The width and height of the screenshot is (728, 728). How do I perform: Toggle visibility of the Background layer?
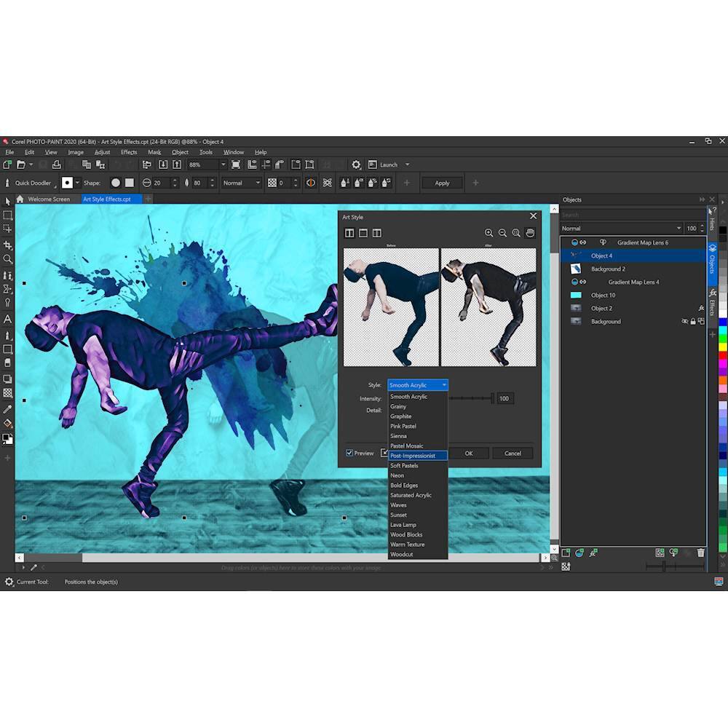pyautogui.click(x=684, y=321)
